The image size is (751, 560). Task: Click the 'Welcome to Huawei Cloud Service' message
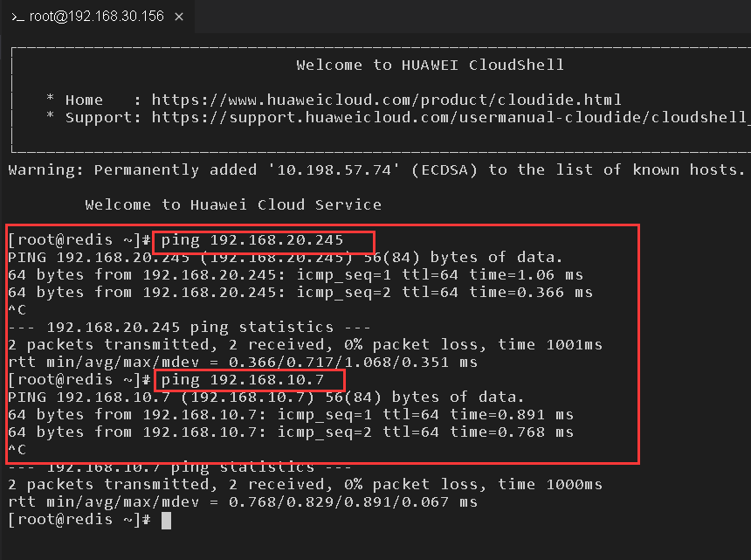(x=233, y=204)
